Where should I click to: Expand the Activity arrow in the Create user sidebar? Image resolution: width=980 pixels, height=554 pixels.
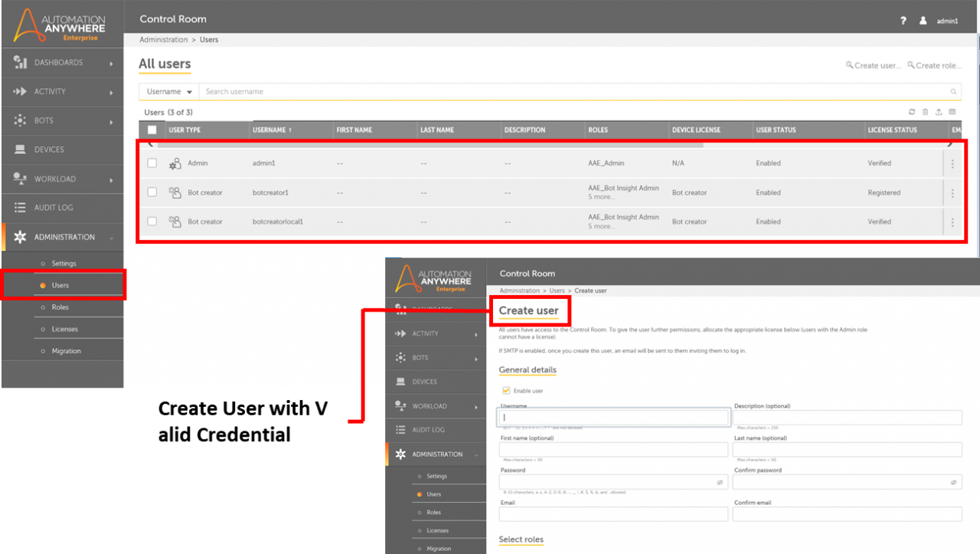pyautogui.click(x=475, y=335)
